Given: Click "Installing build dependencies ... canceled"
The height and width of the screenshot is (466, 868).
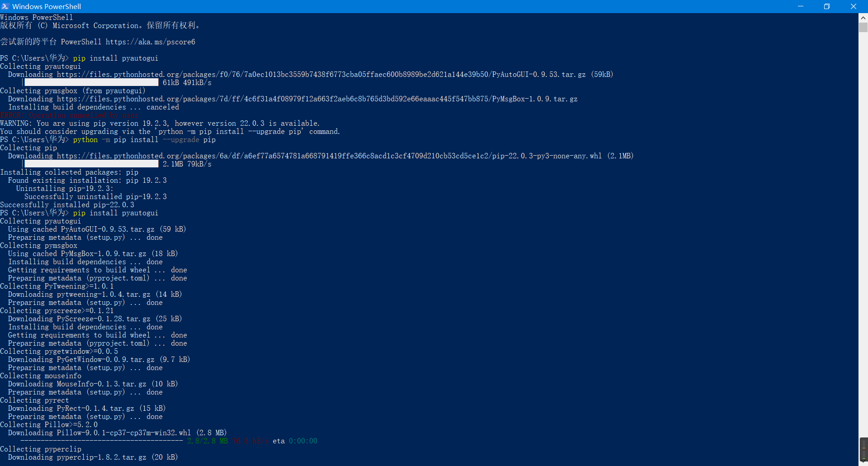Looking at the screenshot, I should tap(94, 107).
